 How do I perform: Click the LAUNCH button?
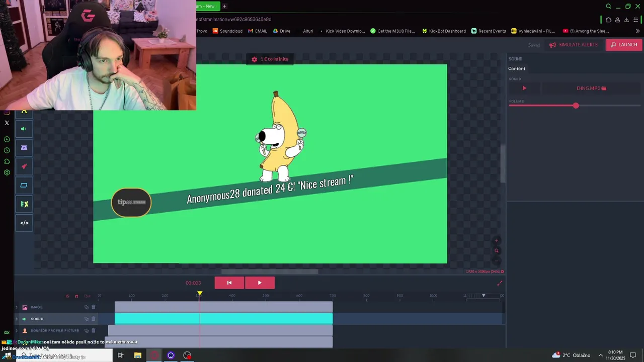[x=624, y=45]
